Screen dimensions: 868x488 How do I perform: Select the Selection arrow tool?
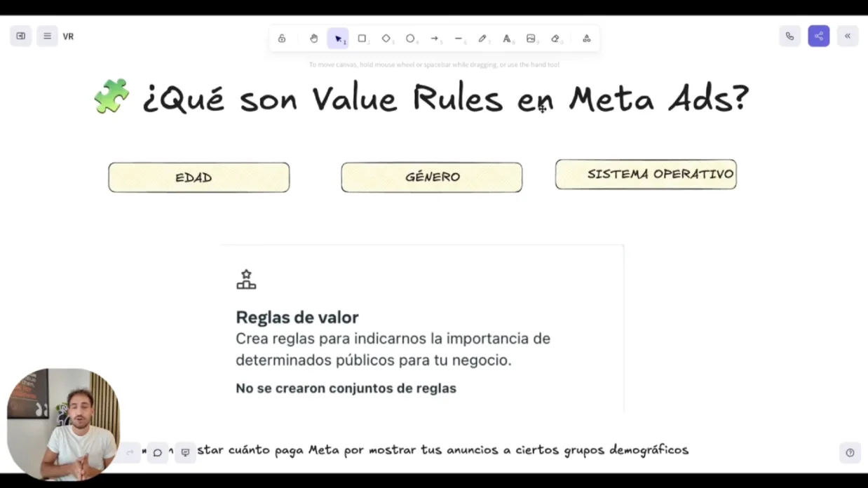tap(338, 39)
